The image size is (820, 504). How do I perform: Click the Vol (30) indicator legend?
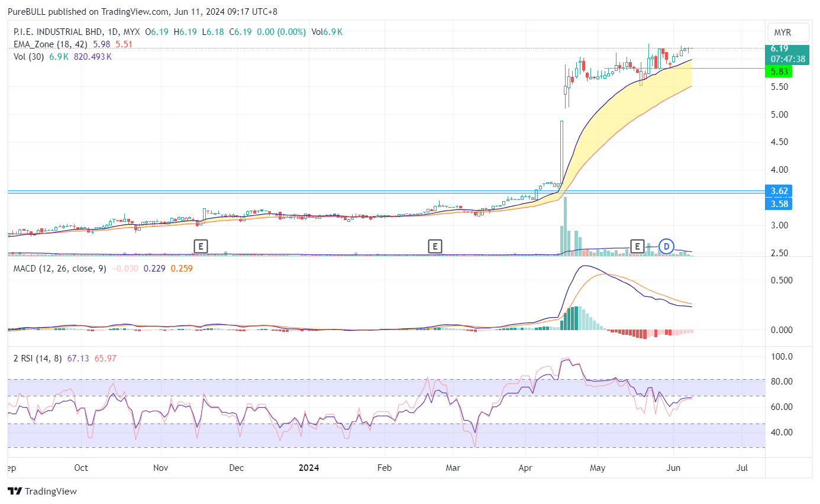(x=29, y=57)
